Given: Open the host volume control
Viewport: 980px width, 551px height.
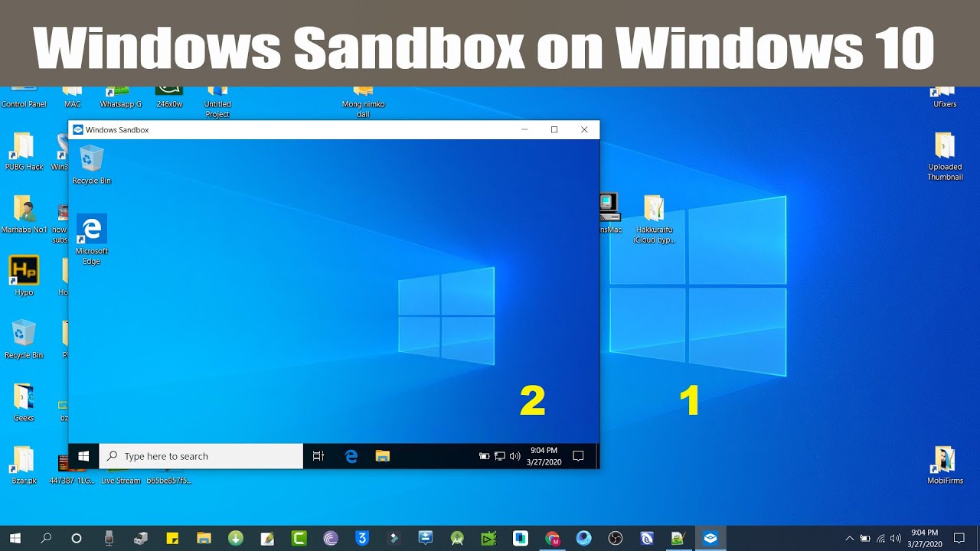Looking at the screenshot, I should (896, 538).
